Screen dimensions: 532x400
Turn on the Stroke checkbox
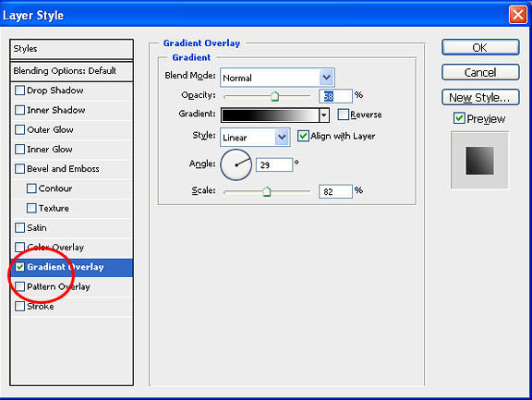tap(19, 307)
